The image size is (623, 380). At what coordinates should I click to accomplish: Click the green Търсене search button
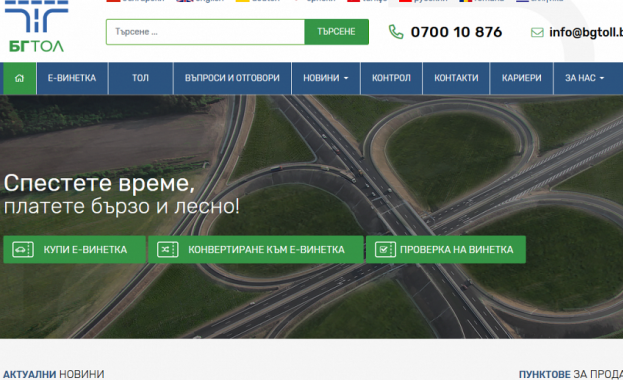point(337,32)
